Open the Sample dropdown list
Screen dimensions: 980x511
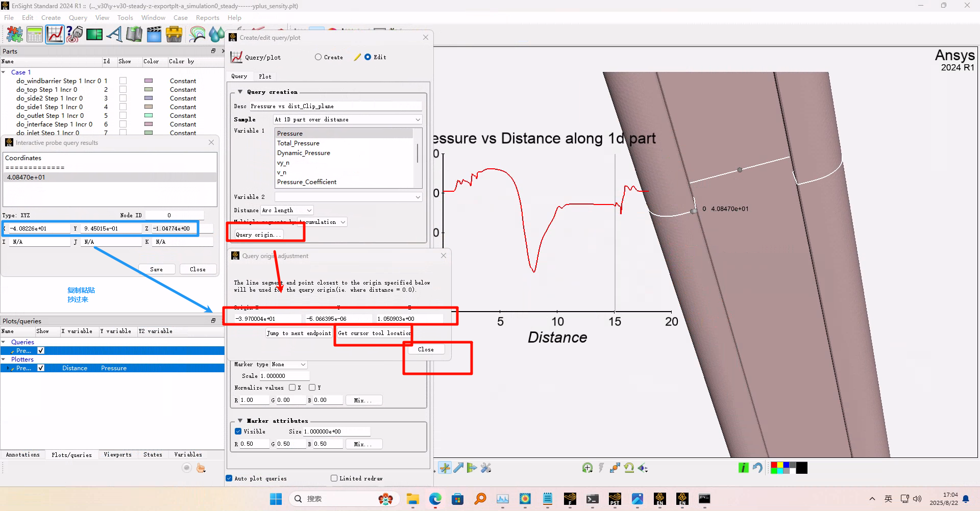coord(348,119)
